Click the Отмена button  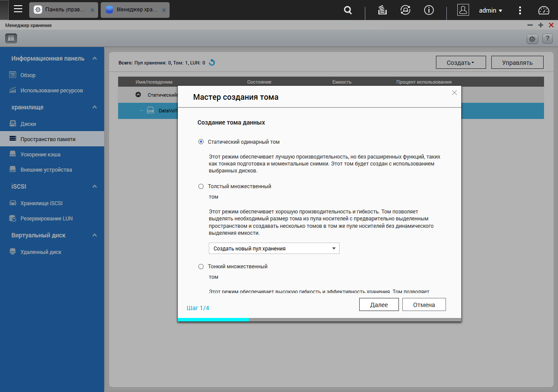(424, 304)
